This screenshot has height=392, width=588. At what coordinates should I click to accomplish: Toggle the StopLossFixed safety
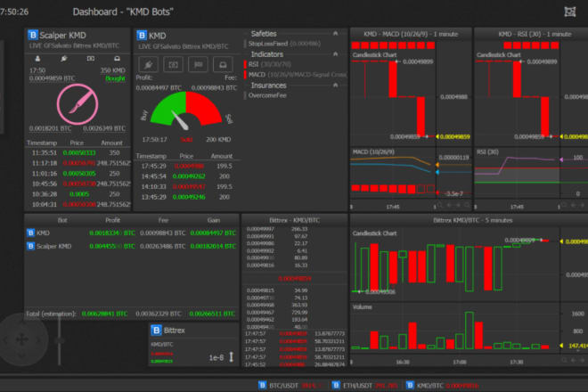(282, 44)
